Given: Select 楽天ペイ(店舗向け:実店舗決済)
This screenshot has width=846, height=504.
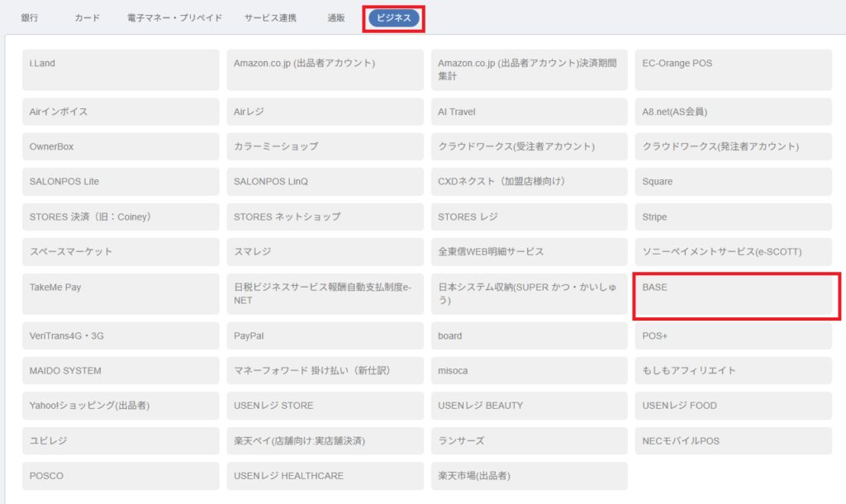Looking at the screenshot, I should (x=325, y=441).
